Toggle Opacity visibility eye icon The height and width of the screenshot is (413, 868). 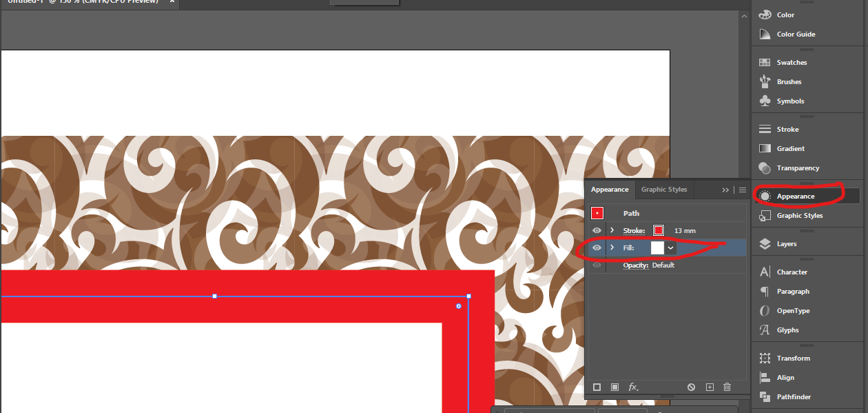pos(597,265)
